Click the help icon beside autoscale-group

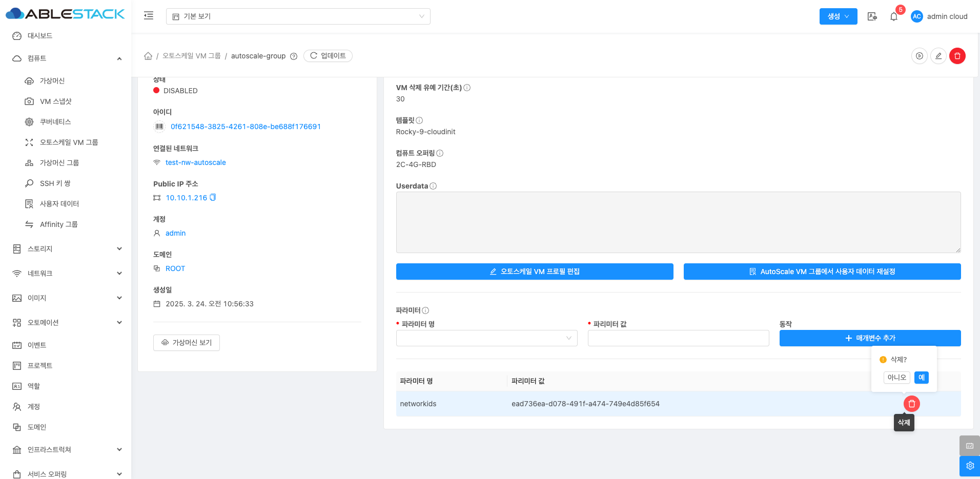[294, 56]
